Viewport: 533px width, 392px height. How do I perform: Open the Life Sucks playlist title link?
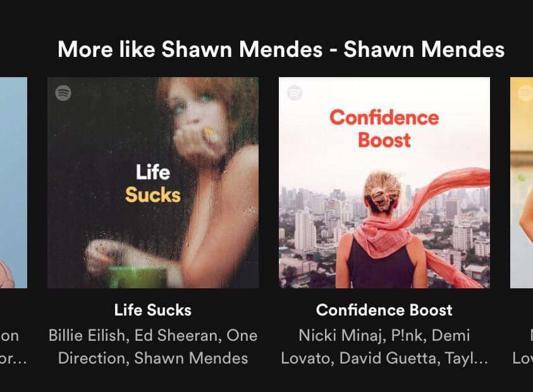153,310
